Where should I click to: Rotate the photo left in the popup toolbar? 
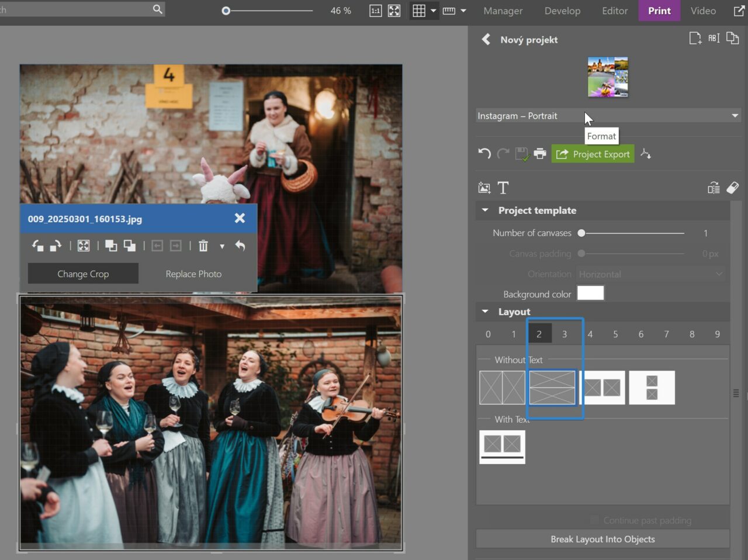37,246
